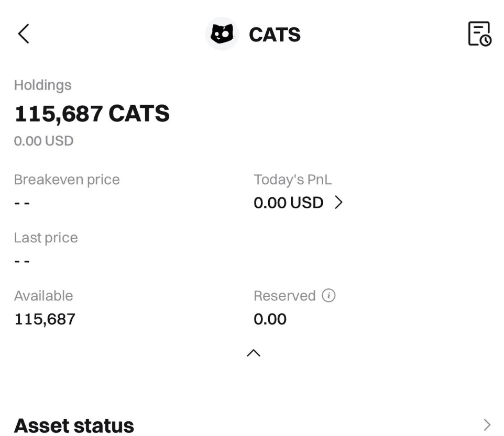
Task: Click the CATS cat logo in the header
Action: (x=222, y=34)
